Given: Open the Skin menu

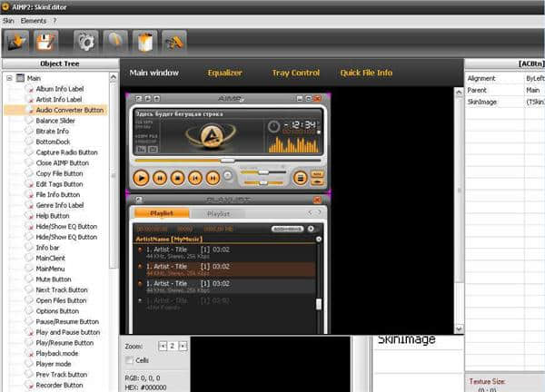Looking at the screenshot, I should [x=8, y=19].
